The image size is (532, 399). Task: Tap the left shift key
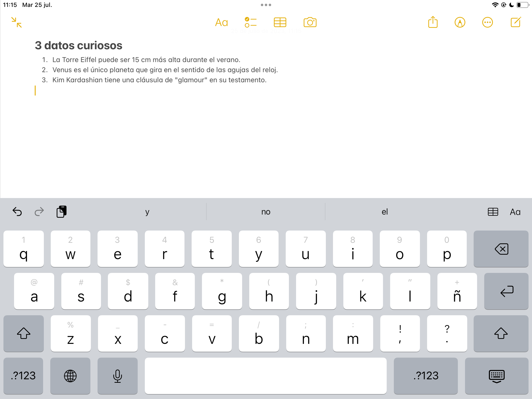click(24, 333)
